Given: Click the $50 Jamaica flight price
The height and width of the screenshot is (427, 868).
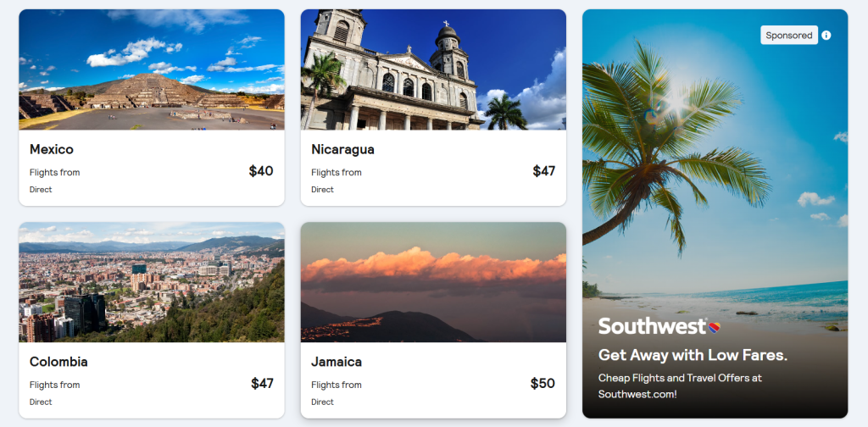Looking at the screenshot, I should point(542,384).
